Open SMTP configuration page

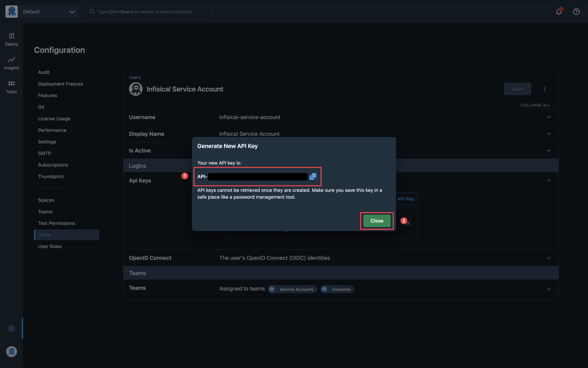coord(44,153)
